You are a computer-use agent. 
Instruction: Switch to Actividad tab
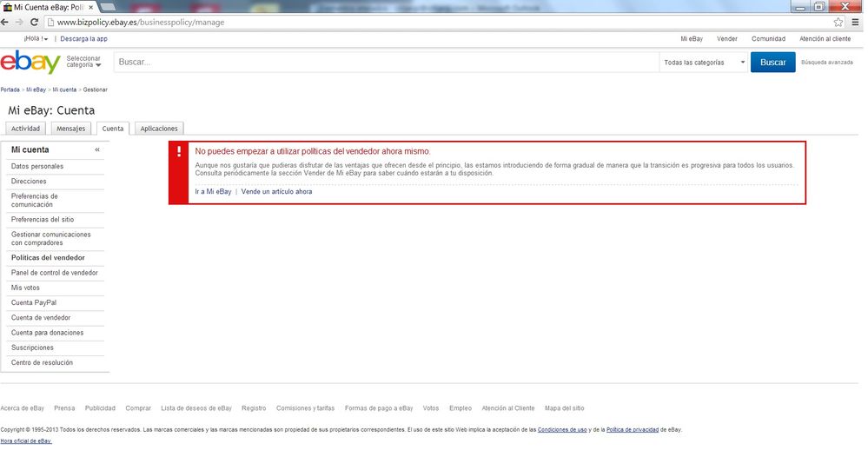click(25, 129)
